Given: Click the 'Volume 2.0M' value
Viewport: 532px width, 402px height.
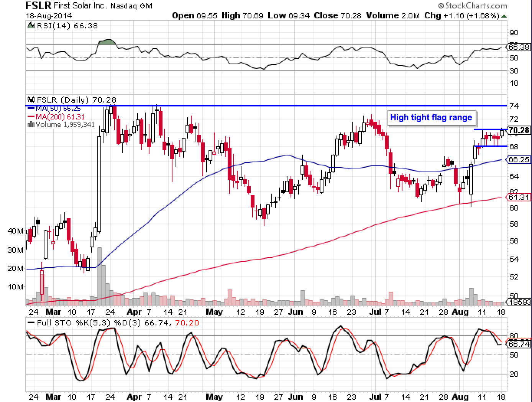Looking at the screenshot, I should point(393,16).
